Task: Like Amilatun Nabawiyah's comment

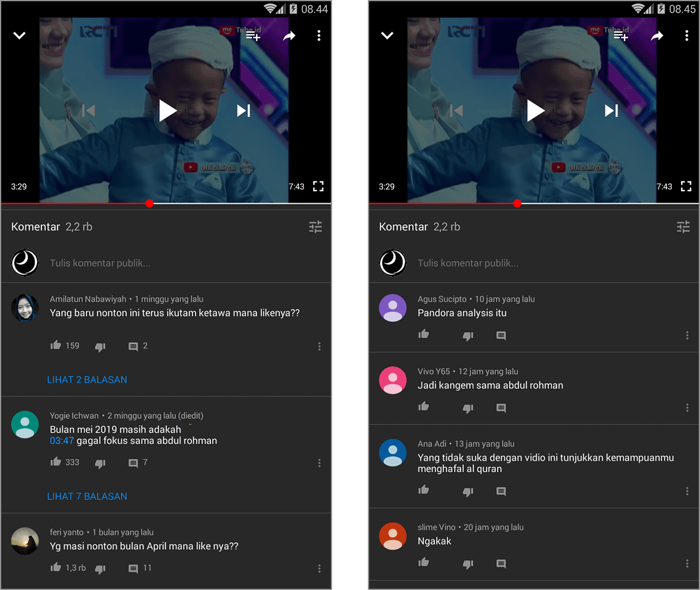Action: click(x=56, y=345)
